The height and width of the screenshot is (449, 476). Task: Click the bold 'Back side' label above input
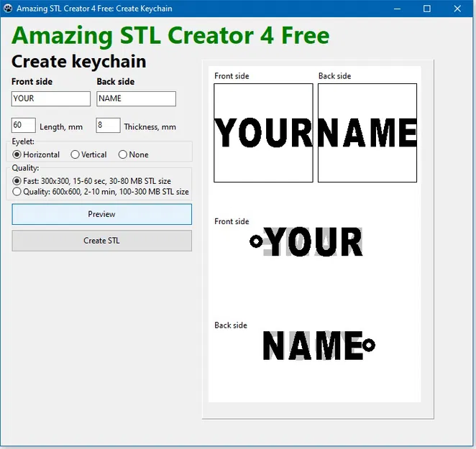click(x=116, y=82)
